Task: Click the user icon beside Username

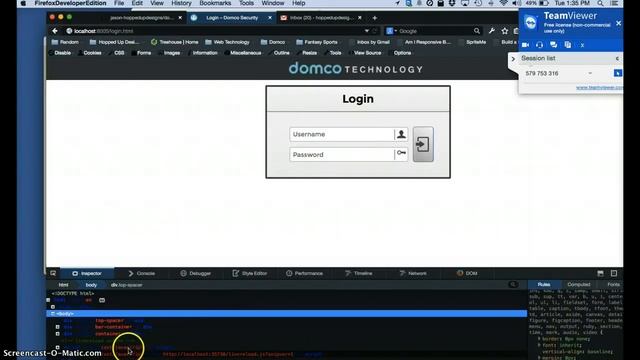Action: click(401, 134)
